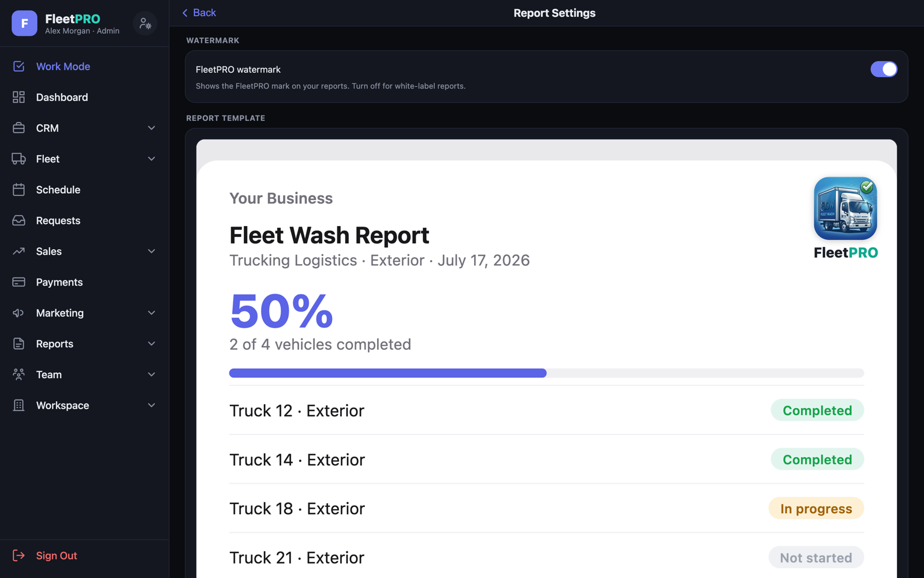Expand the Marketing menu chevron
The image size is (924, 578).
[151, 313]
